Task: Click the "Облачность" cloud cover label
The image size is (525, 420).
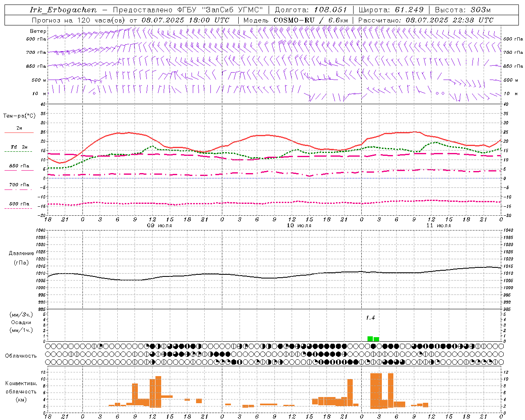Action: 21,356
